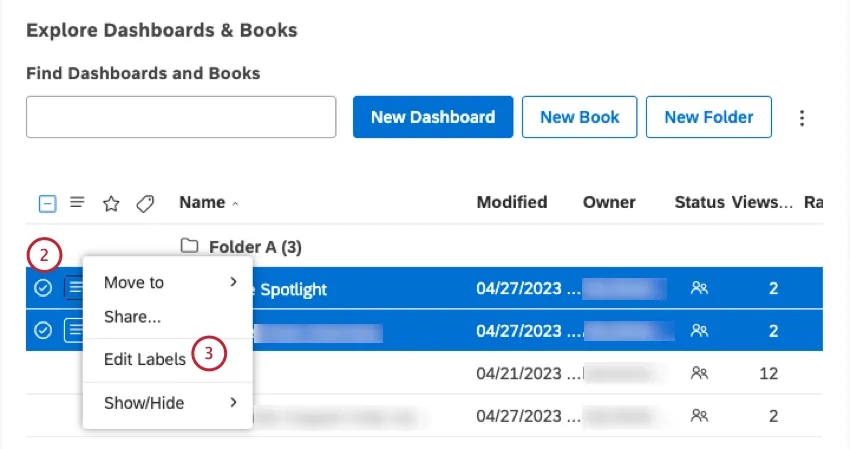Select Edit Labels in the context menu

click(x=145, y=359)
